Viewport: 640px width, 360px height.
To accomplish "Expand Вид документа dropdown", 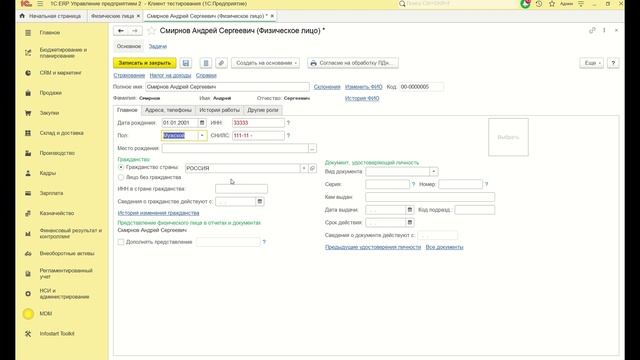I will [x=433, y=172].
